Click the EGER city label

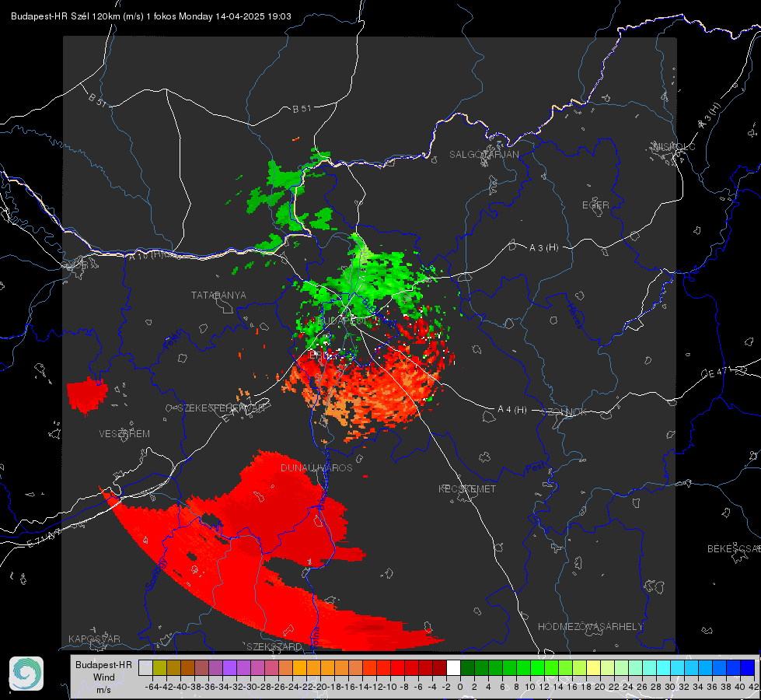[x=595, y=205]
